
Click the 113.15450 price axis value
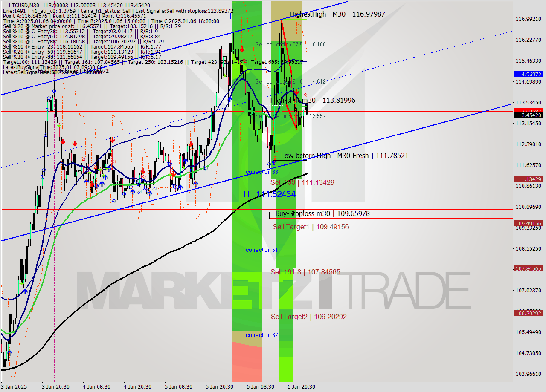[528, 123]
